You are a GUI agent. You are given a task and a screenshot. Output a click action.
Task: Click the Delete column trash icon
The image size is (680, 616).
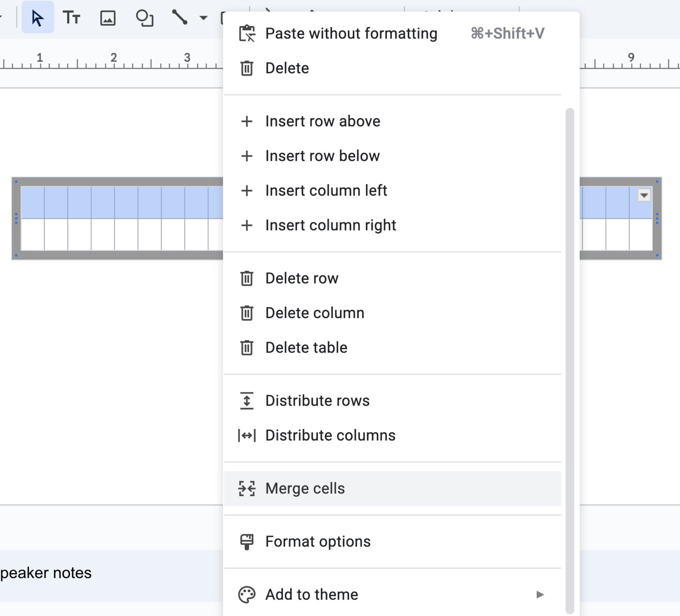pyautogui.click(x=246, y=313)
